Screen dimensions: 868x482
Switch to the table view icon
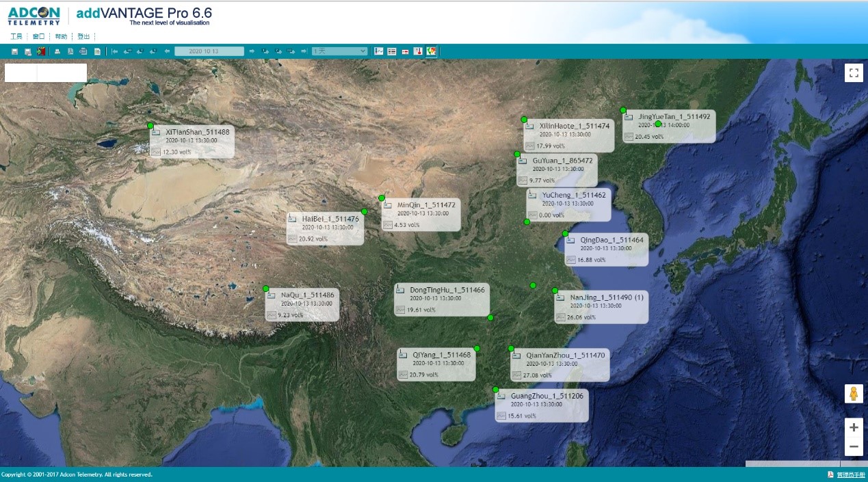coord(392,51)
